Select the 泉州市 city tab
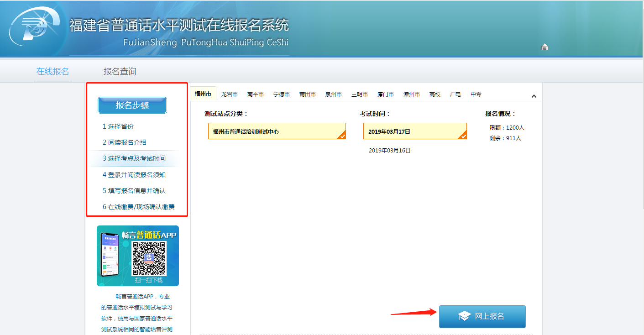This screenshot has height=335, width=644. [x=334, y=94]
